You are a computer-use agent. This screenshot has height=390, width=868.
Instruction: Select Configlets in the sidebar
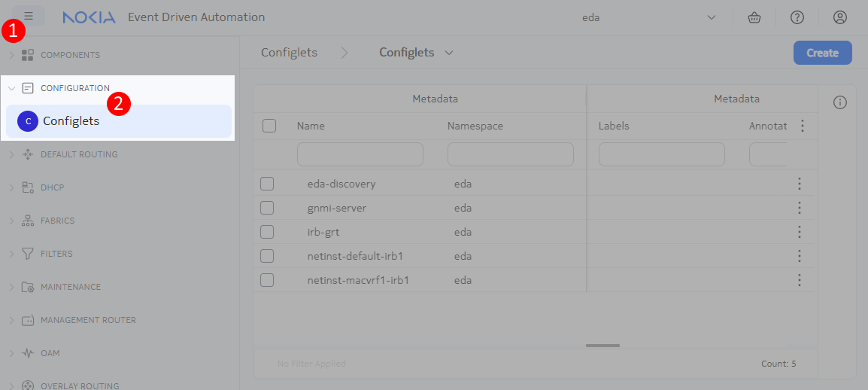click(71, 120)
